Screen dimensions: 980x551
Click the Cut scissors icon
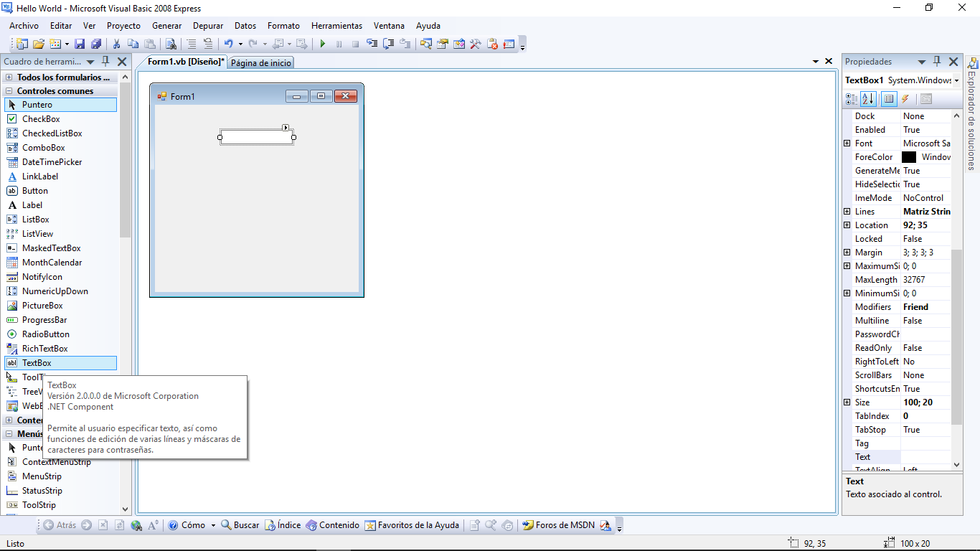point(116,44)
